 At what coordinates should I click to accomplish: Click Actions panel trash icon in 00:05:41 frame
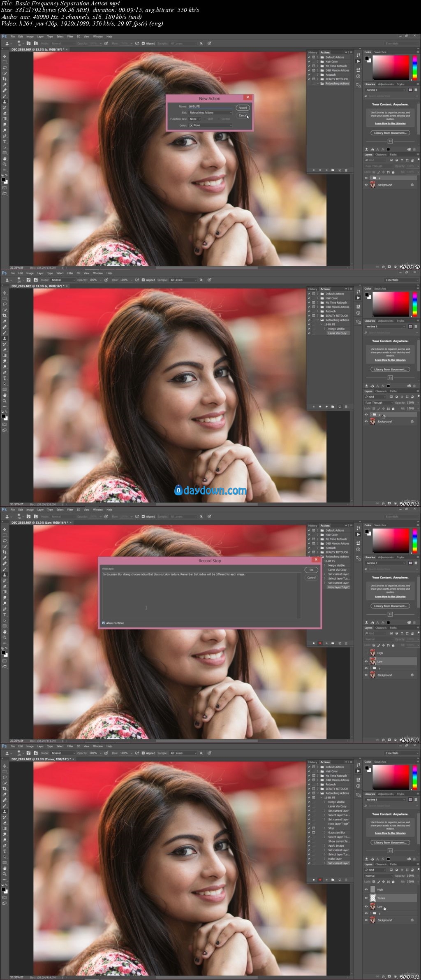346,643
